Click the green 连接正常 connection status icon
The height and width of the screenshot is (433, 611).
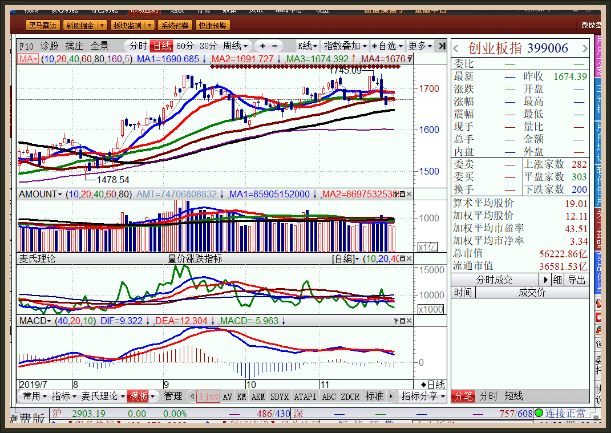[x=539, y=413]
